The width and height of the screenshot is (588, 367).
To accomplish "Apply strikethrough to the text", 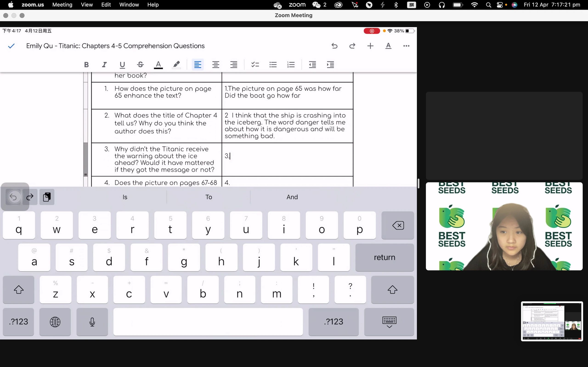I will click(x=140, y=64).
